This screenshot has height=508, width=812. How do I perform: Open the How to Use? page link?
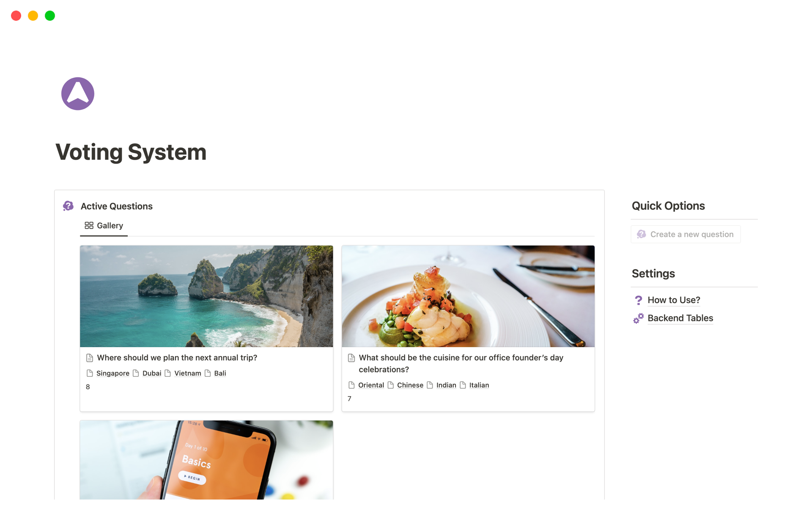pyautogui.click(x=674, y=300)
